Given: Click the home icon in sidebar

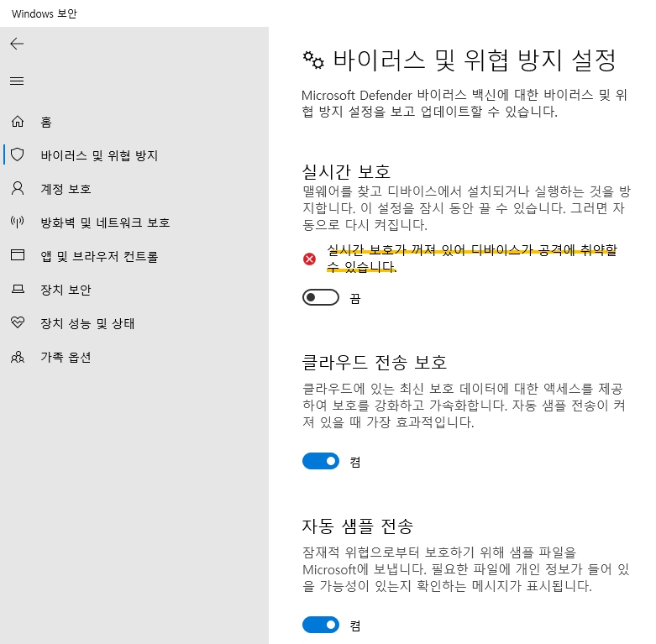Looking at the screenshot, I should 18,121.
